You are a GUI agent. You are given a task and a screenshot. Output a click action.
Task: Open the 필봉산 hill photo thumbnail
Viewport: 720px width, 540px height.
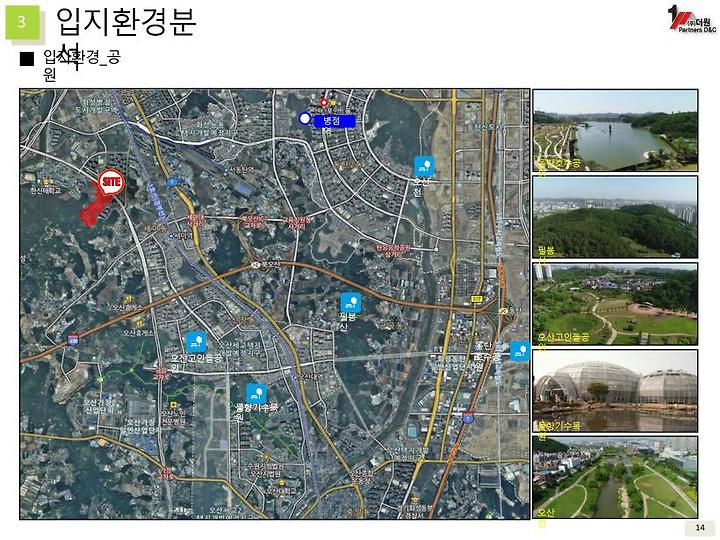tap(615, 217)
